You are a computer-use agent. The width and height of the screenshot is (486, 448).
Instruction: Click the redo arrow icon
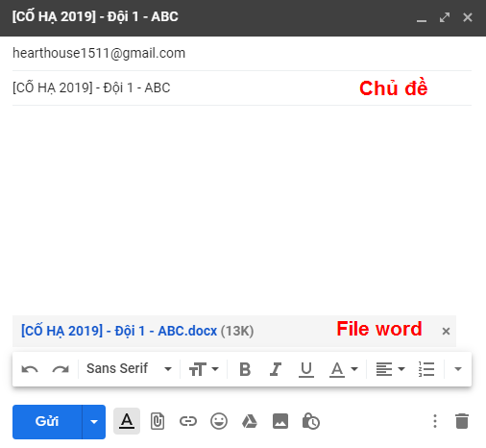tap(61, 369)
